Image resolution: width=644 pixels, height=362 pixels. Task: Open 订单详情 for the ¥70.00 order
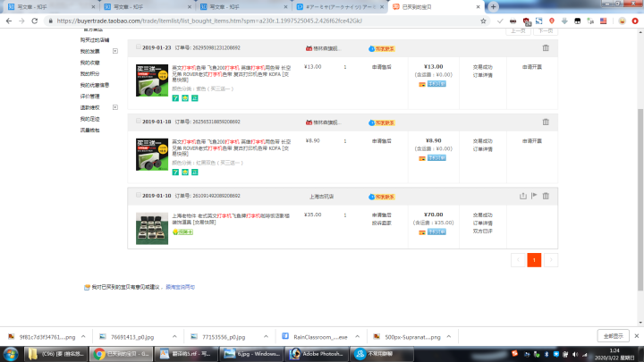tap(483, 223)
